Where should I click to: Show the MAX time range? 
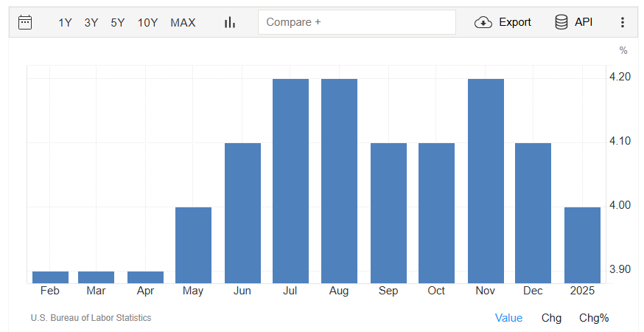[183, 22]
